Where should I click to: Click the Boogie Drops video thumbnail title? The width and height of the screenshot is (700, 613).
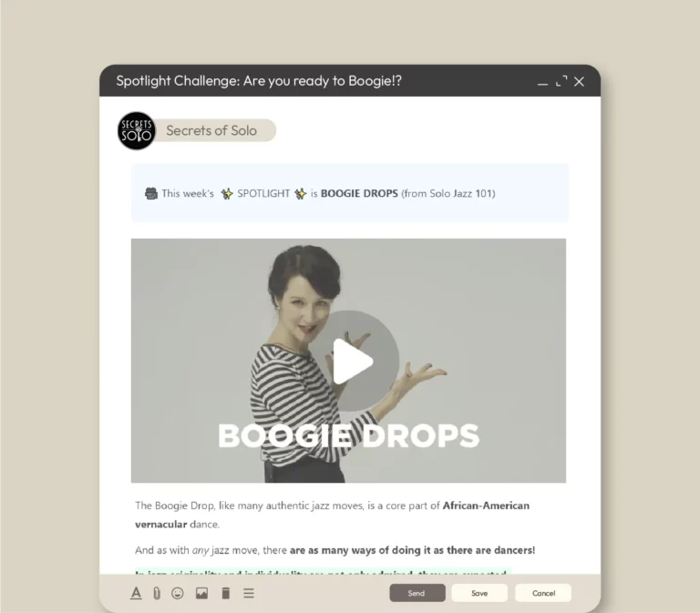349,436
